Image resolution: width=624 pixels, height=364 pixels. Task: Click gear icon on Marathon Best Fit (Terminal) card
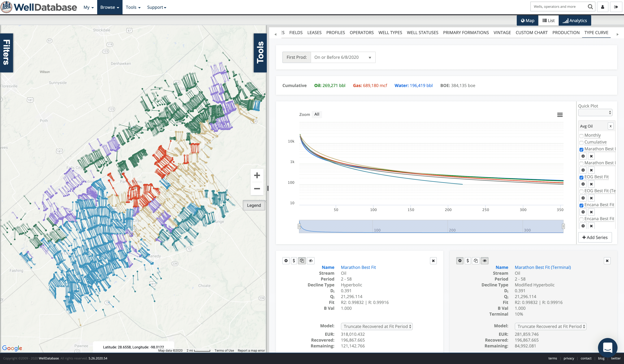460,261
